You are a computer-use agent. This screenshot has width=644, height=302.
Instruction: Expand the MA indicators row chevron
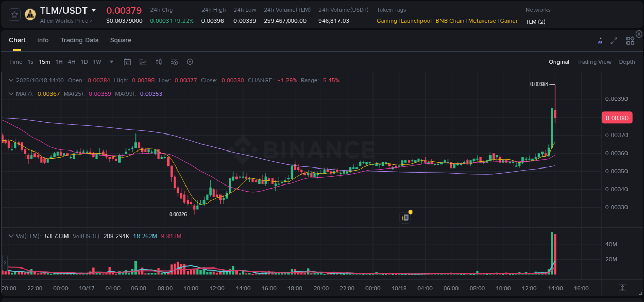pyautogui.click(x=11, y=94)
